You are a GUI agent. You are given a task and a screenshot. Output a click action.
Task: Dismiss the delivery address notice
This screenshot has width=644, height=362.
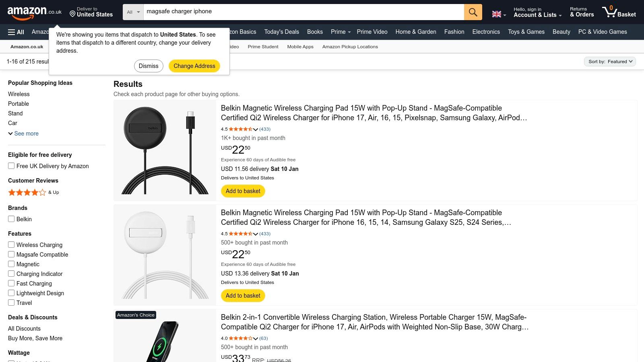click(148, 66)
